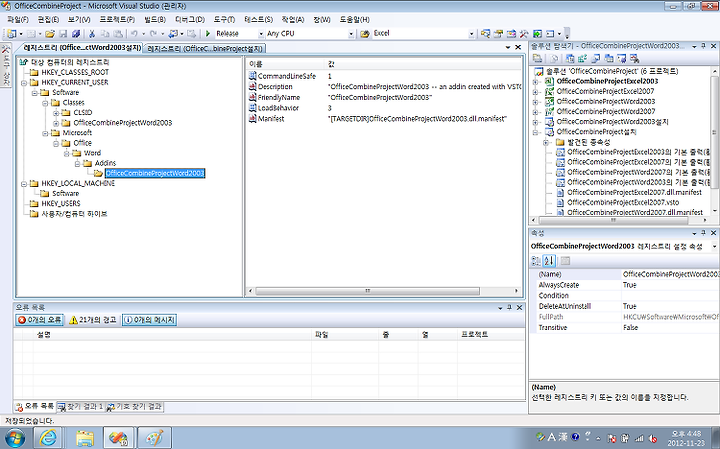Open Properties object selector dropdown
The width and height of the screenshot is (720, 449).
(714, 247)
